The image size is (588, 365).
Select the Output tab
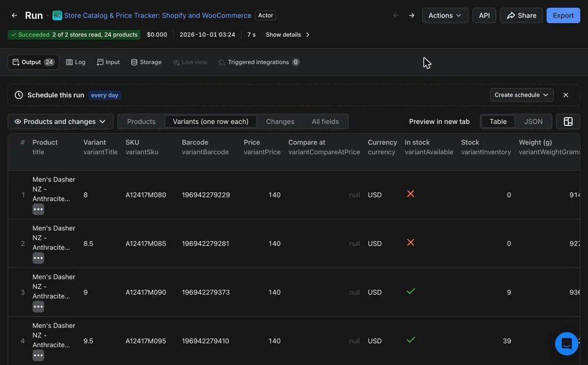click(33, 62)
